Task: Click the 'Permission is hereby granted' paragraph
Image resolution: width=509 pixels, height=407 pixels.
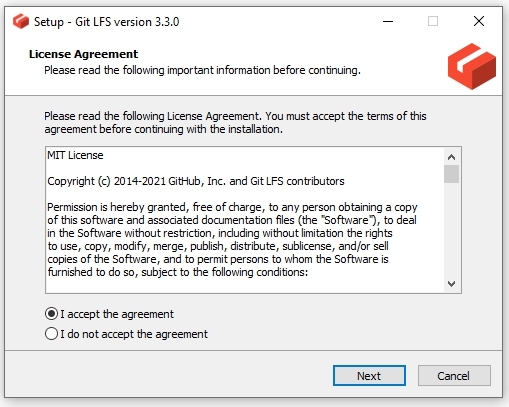Action: point(232,240)
